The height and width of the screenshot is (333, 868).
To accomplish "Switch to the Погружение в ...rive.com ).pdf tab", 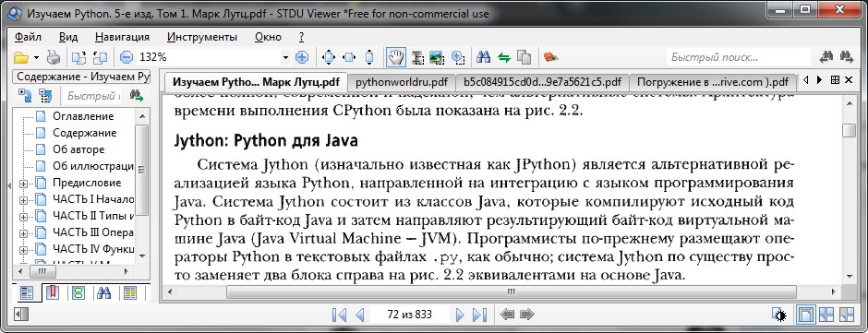I will pyautogui.click(x=713, y=82).
